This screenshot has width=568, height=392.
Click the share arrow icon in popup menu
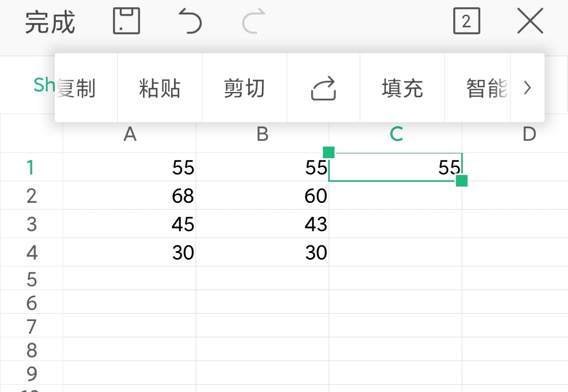click(323, 88)
